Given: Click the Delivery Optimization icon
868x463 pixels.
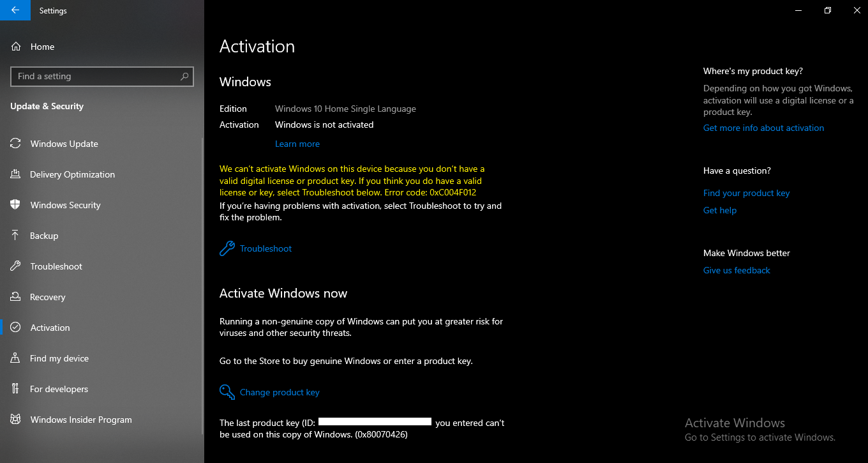Looking at the screenshot, I should tap(15, 174).
